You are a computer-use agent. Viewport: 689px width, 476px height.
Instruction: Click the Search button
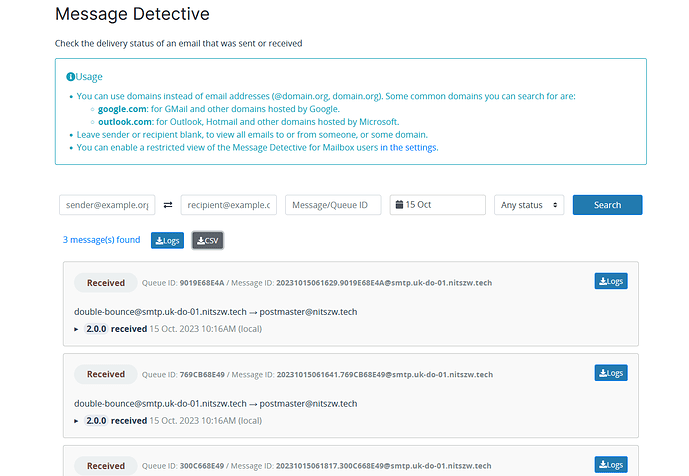coord(607,205)
